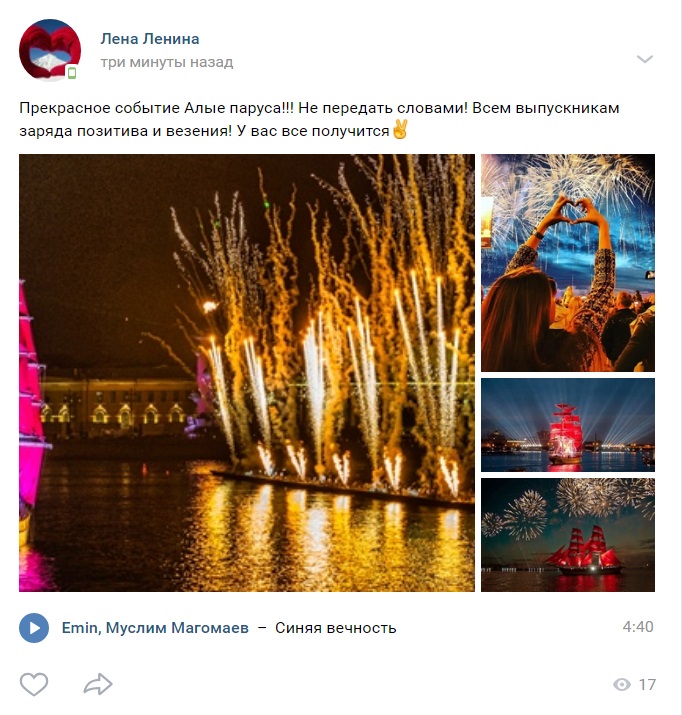This screenshot has width=682, height=715.
Task: Click the victory hand emoji in the post
Action: 400,130
